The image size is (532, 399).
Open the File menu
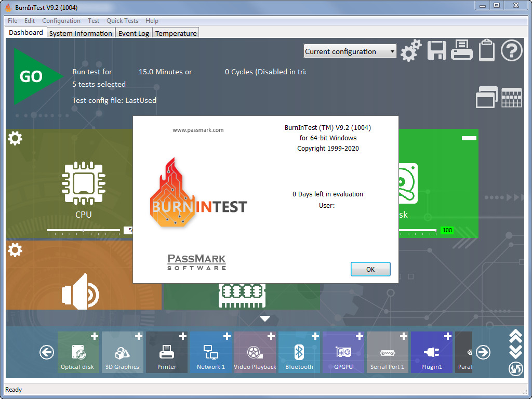[12, 21]
